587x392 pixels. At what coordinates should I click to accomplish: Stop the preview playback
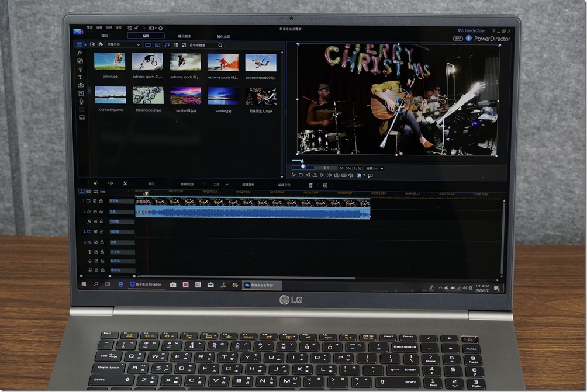tap(301, 175)
